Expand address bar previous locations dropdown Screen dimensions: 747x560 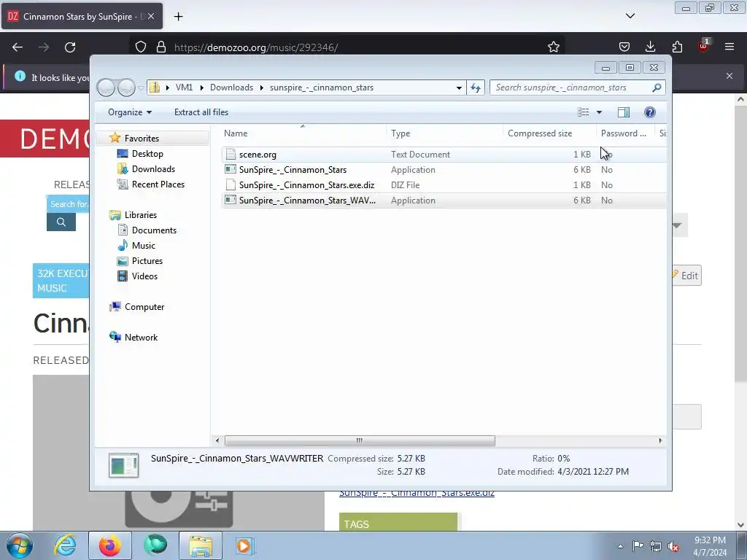459,87
